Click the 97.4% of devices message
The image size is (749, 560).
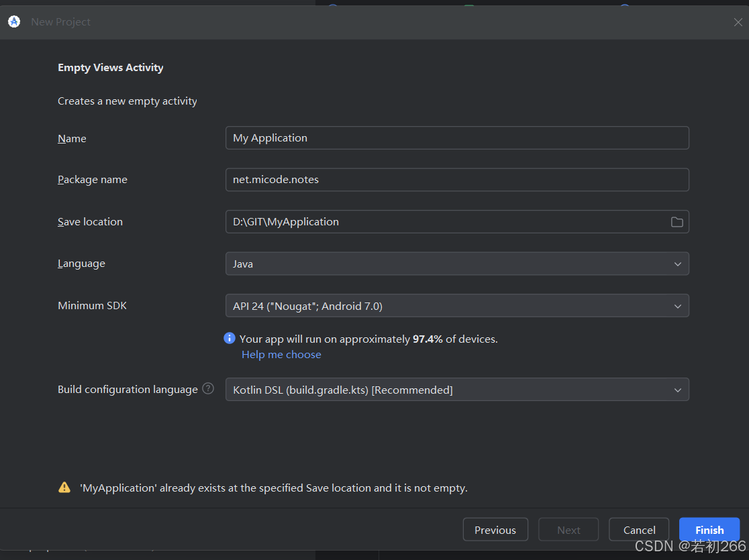coord(368,339)
